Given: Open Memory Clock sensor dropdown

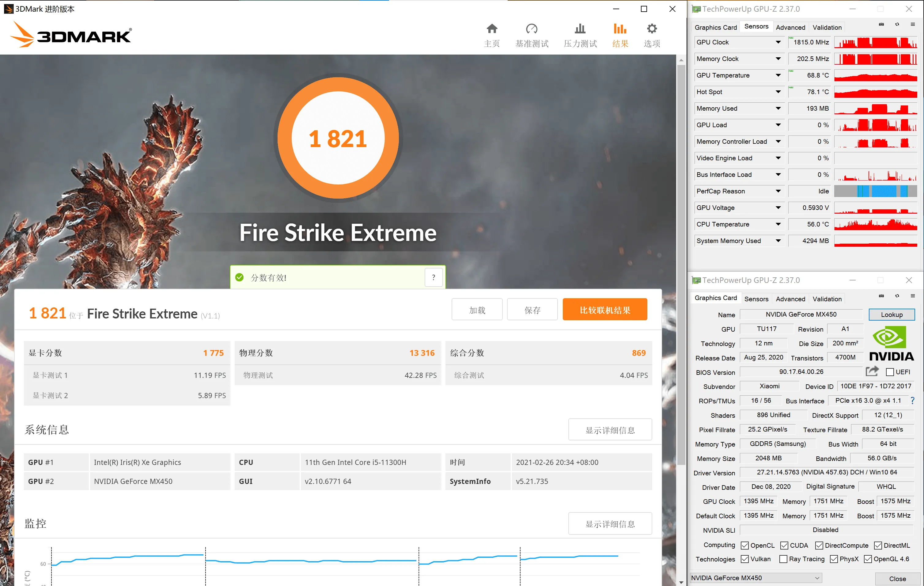Looking at the screenshot, I should 778,59.
